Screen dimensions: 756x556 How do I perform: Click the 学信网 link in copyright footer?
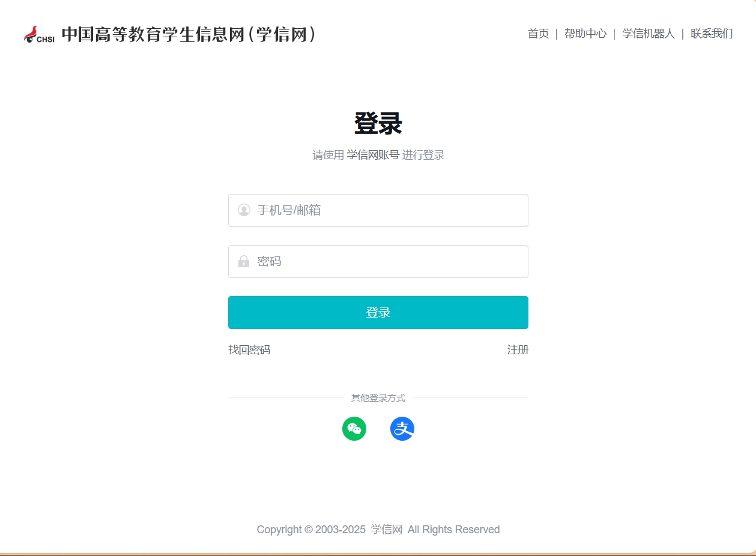(x=386, y=530)
